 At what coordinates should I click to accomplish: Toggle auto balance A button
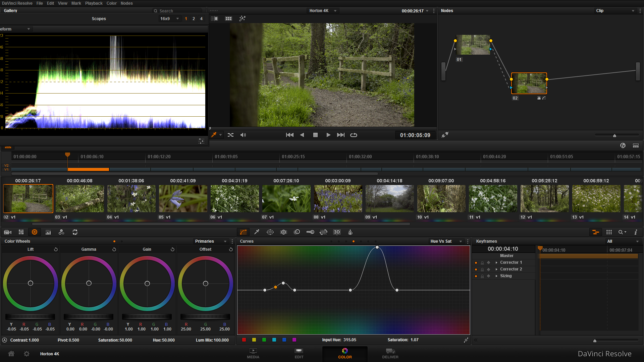click(x=5, y=340)
